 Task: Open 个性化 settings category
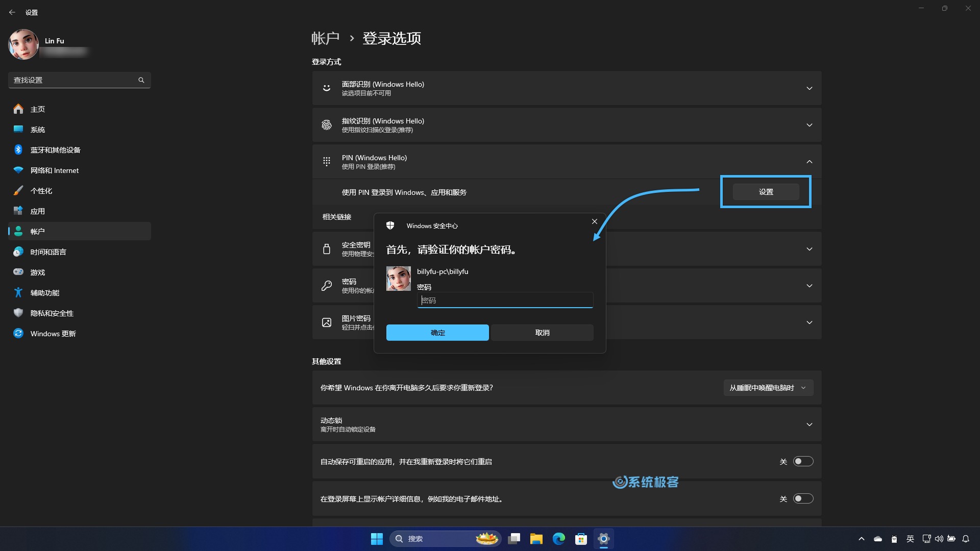click(x=79, y=191)
